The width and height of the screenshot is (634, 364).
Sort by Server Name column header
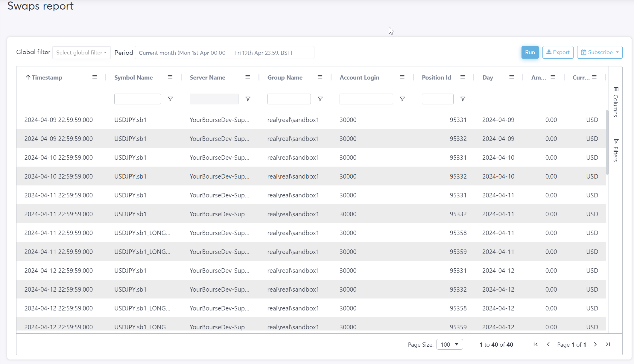[207, 77]
